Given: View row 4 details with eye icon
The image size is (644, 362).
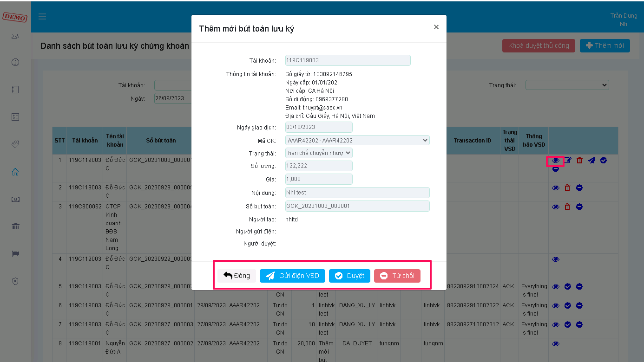Looking at the screenshot, I should point(556,259).
